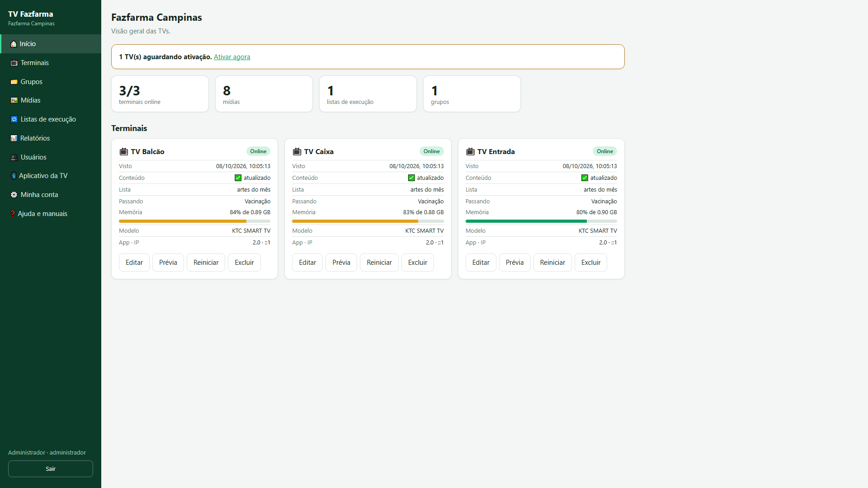Open the Usuários menu item

(x=51, y=157)
